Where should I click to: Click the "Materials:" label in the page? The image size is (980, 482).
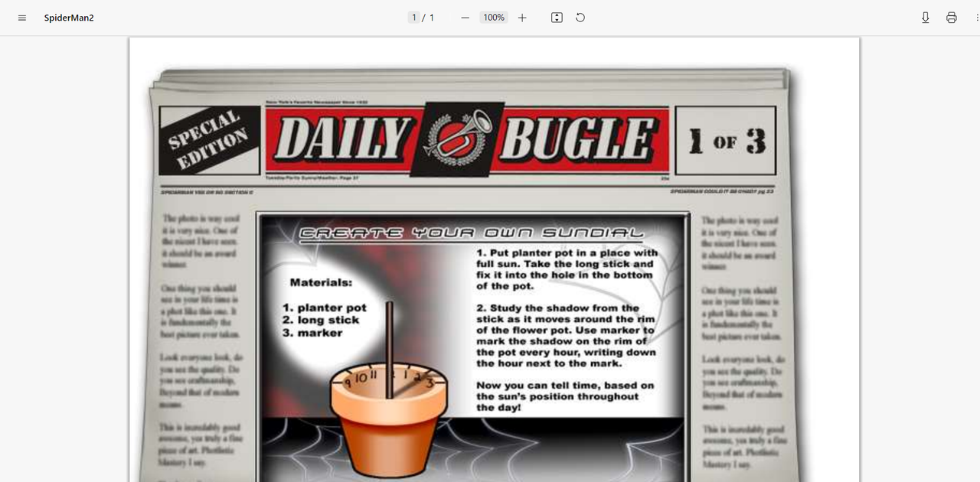pyautogui.click(x=321, y=282)
